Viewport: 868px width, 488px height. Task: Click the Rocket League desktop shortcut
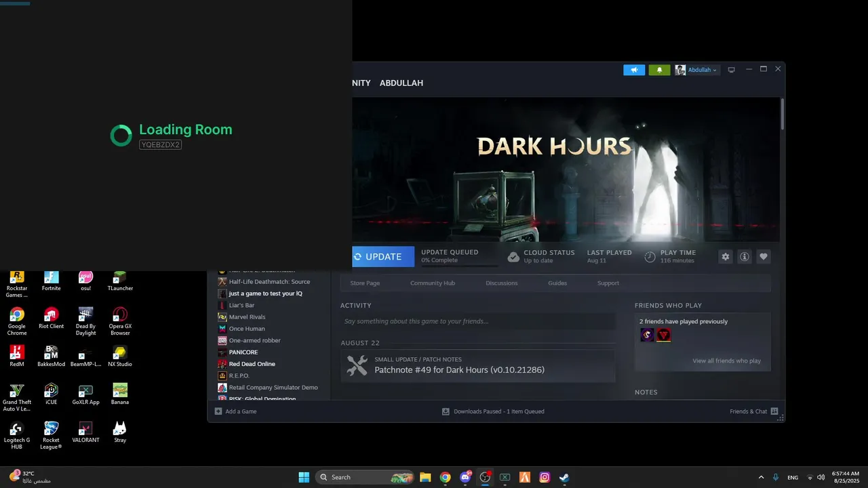pos(52,435)
